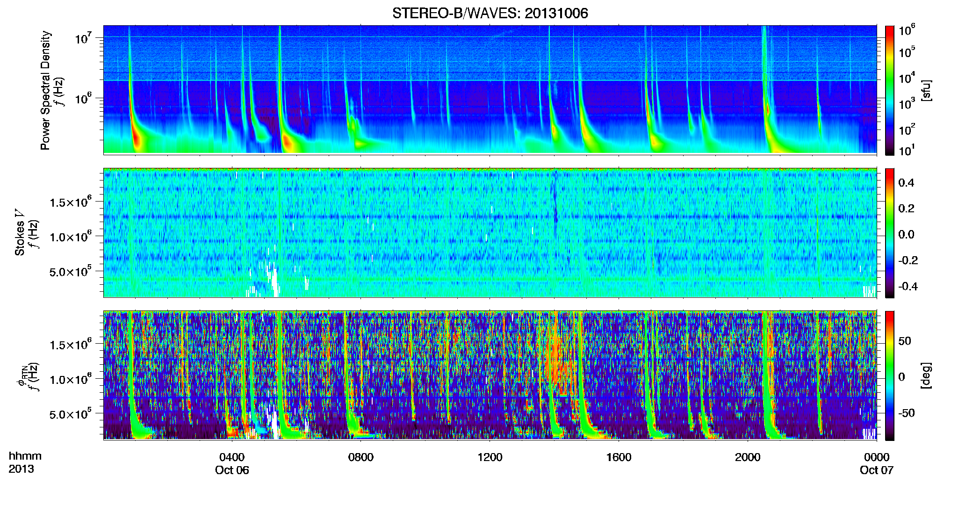Screen dimensions: 980x505
Task: Click the [sfu] colorbar unit label
Action: click(x=926, y=90)
